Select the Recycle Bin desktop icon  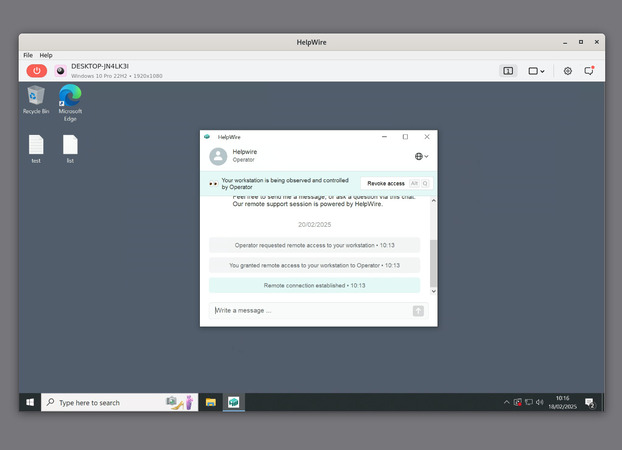(x=36, y=100)
